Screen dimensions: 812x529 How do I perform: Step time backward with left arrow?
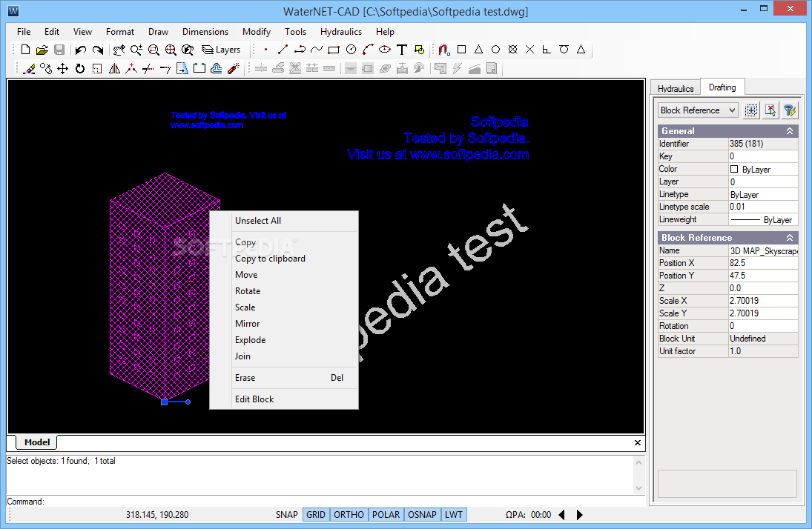[562, 514]
